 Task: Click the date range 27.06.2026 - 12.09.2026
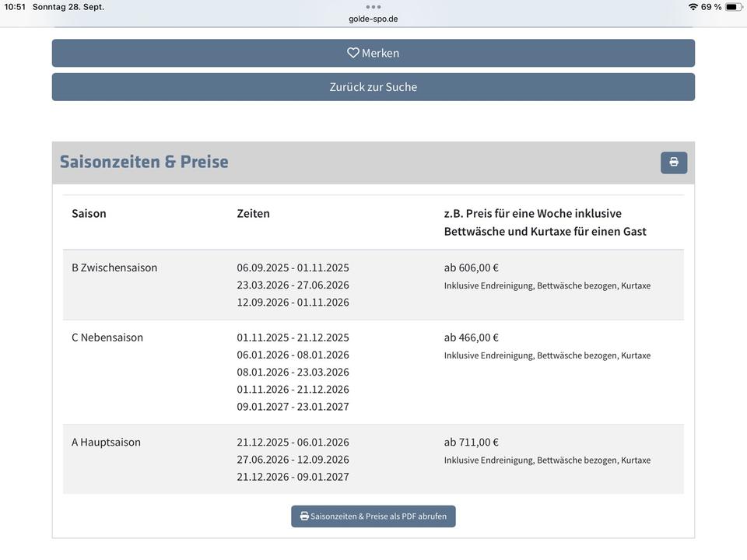point(293,460)
